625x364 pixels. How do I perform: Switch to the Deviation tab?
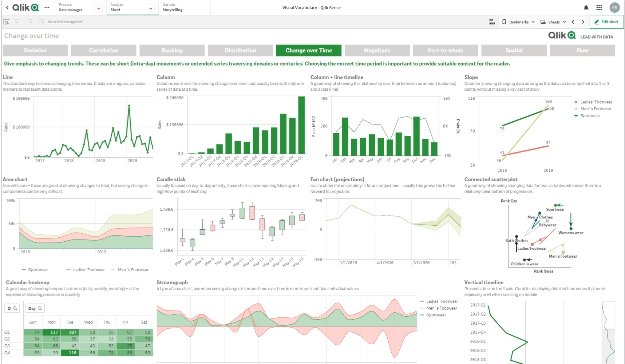coord(35,51)
